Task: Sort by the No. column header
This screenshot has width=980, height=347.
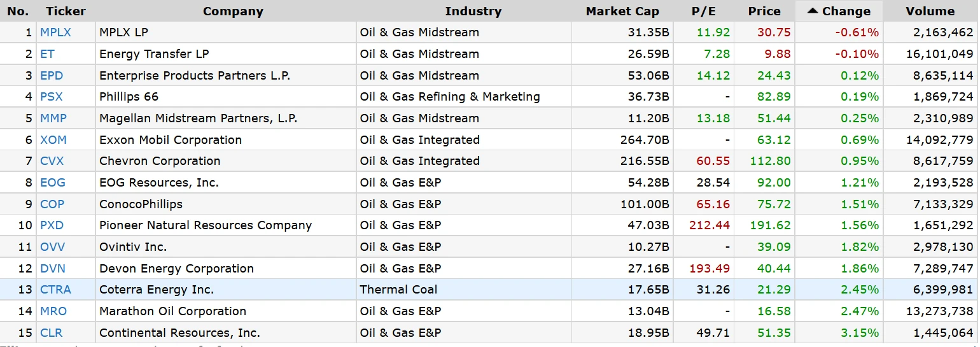Action: point(18,11)
